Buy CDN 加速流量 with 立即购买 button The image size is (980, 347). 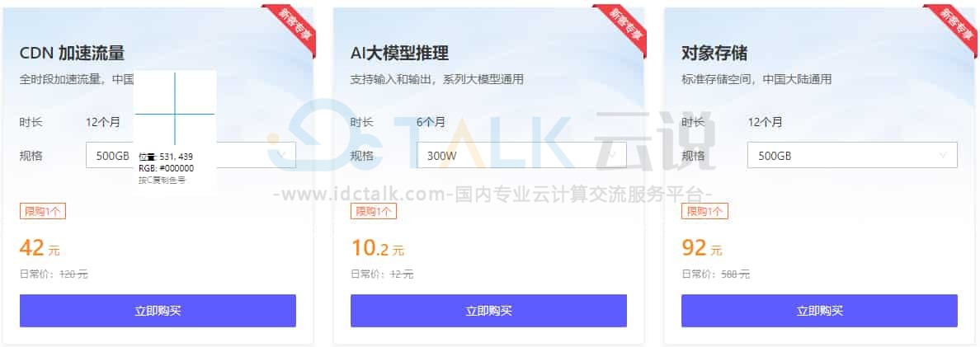158,311
